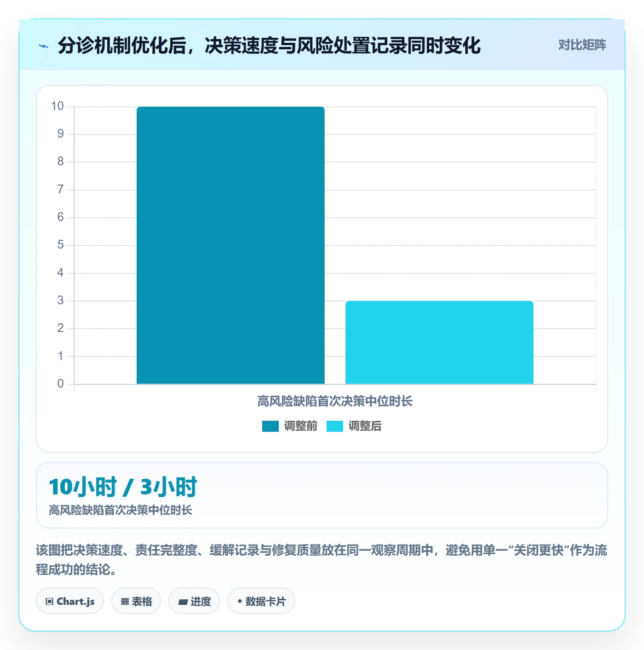Viewport: 644px width, 650px height.
Task: Click the grid icon in the 表格 chip
Action: (125, 602)
